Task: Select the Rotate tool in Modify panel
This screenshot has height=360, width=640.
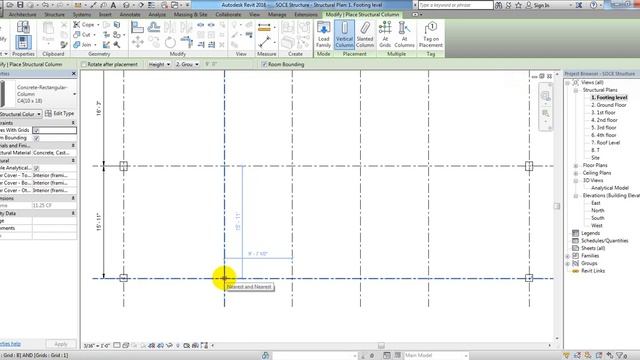Action: coord(170,42)
